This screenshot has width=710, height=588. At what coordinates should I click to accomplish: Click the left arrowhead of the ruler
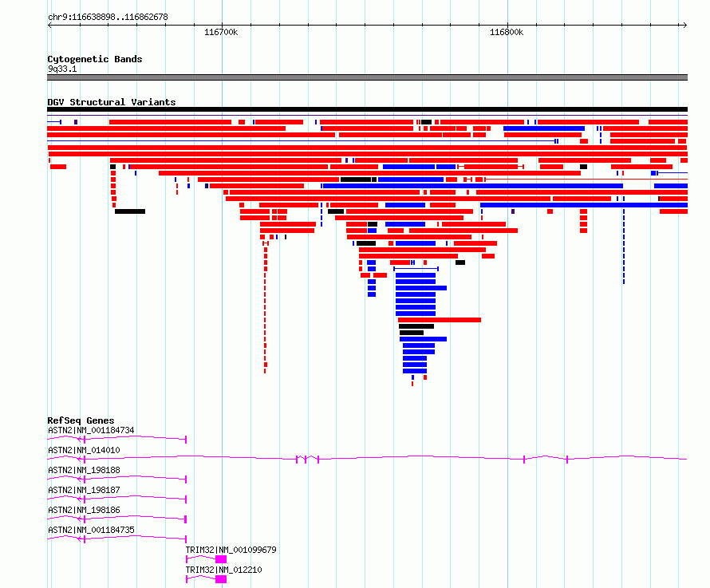pyautogui.click(x=49, y=25)
